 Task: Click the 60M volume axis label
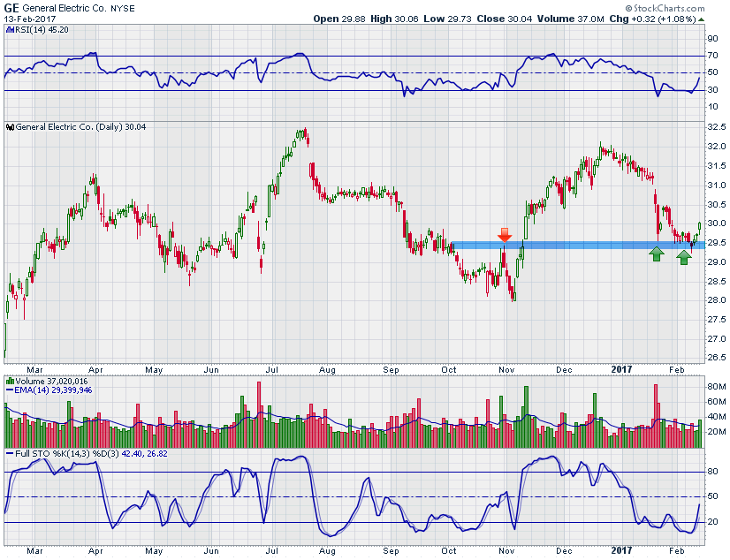point(717,402)
